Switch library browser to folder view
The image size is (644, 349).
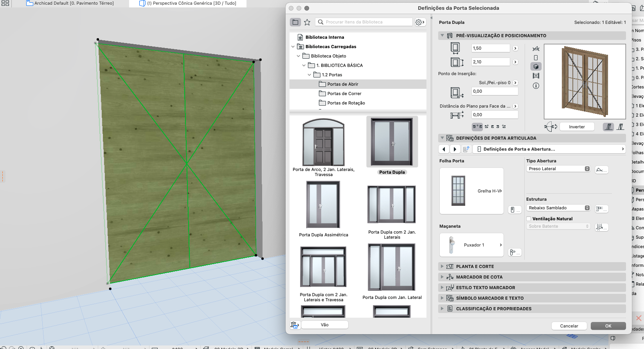[295, 22]
